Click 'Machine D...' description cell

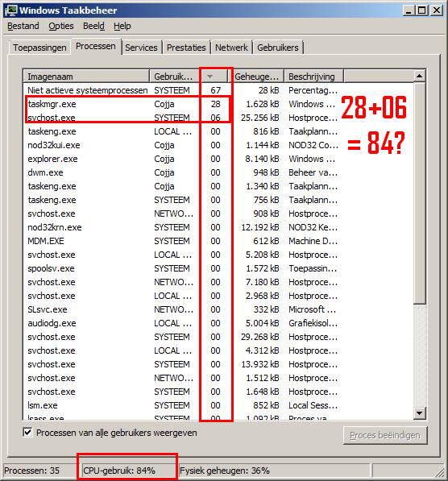click(313, 241)
